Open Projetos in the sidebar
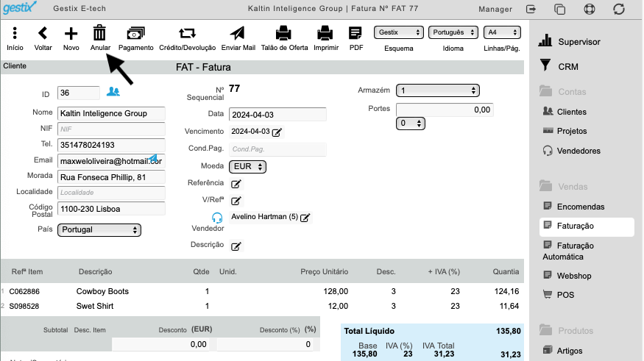Viewport: 644px width, 361px height. tap(571, 132)
